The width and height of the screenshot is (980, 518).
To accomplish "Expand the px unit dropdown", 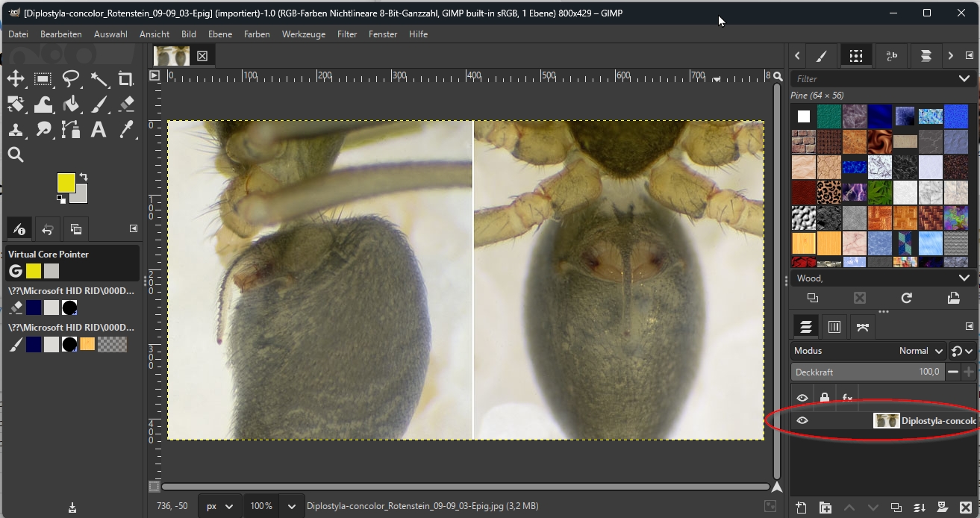I will 228,506.
